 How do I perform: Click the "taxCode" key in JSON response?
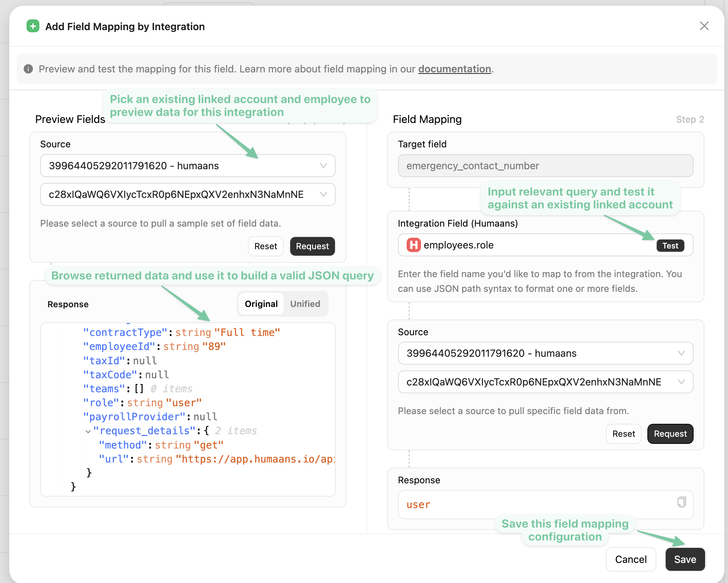[x=110, y=375]
